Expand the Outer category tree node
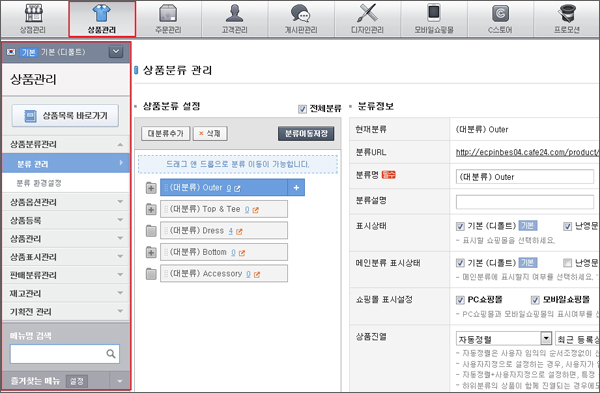600x393 pixels. [x=151, y=188]
